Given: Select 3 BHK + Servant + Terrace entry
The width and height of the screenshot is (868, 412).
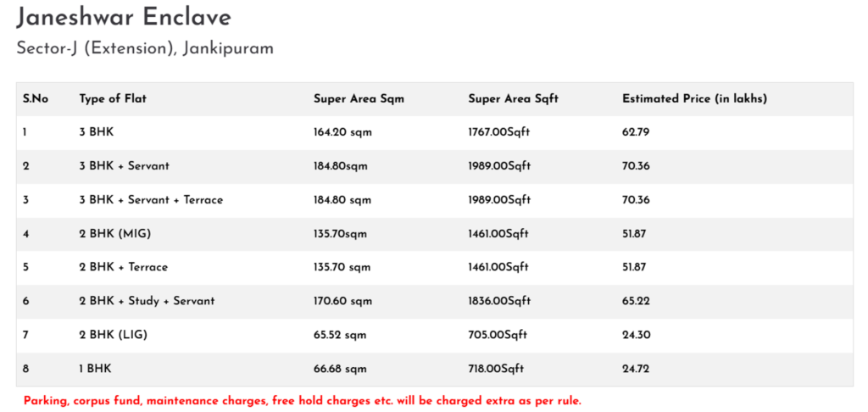Looking at the screenshot, I should click(151, 200).
